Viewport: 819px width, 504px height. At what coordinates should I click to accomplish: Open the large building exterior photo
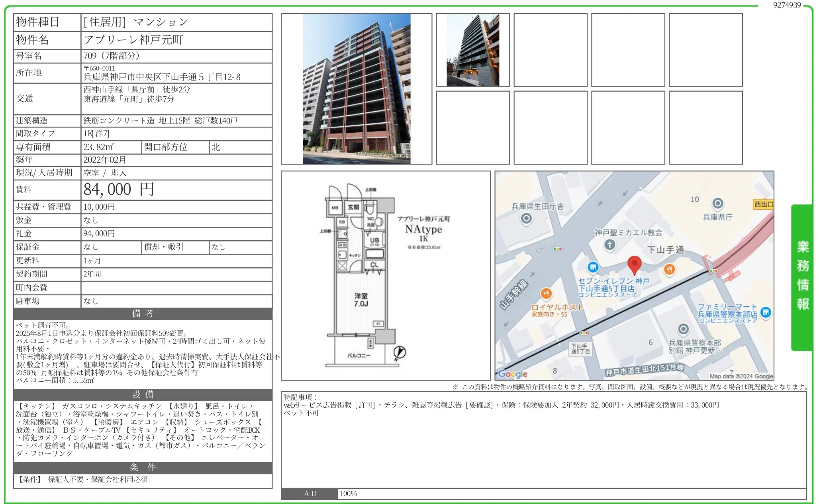[357, 89]
